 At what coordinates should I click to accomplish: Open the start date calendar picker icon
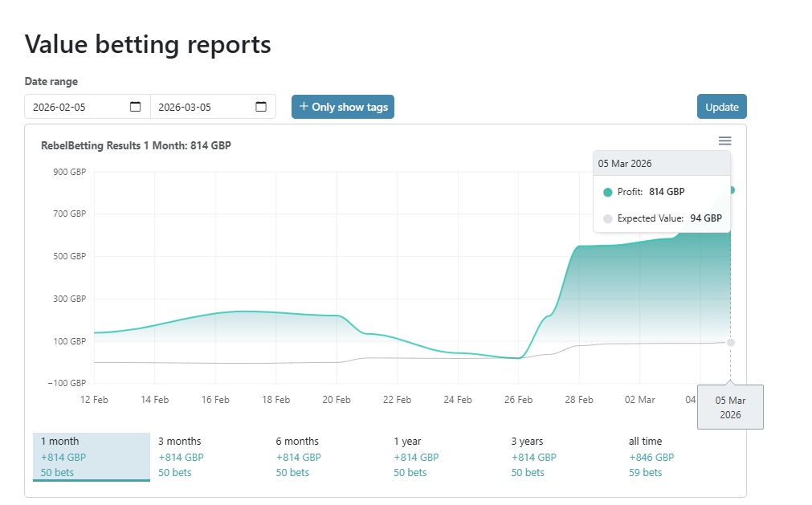pos(137,105)
